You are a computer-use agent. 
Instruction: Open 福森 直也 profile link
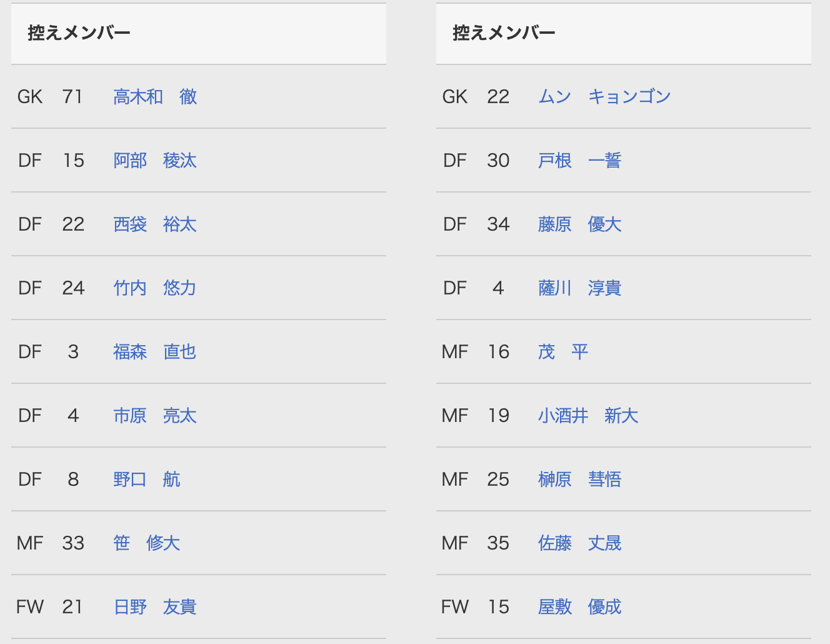coord(155,352)
